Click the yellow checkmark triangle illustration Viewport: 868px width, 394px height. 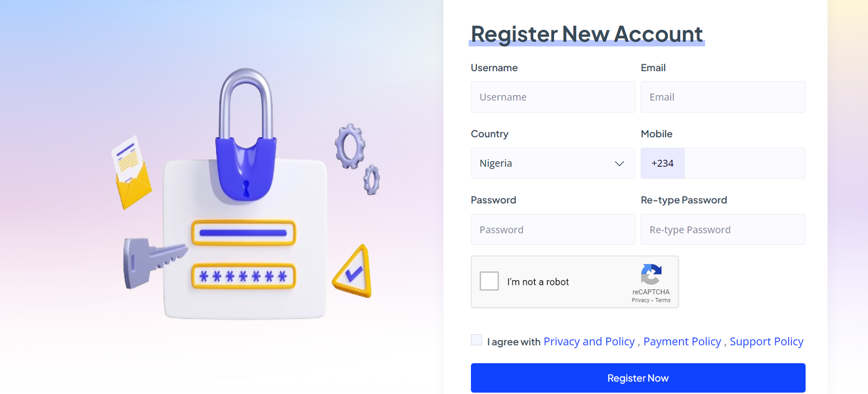click(x=354, y=272)
